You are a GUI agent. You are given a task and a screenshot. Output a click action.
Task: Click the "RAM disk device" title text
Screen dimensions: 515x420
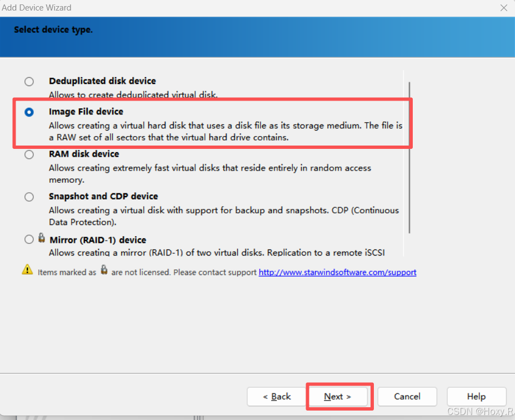click(84, 154)
